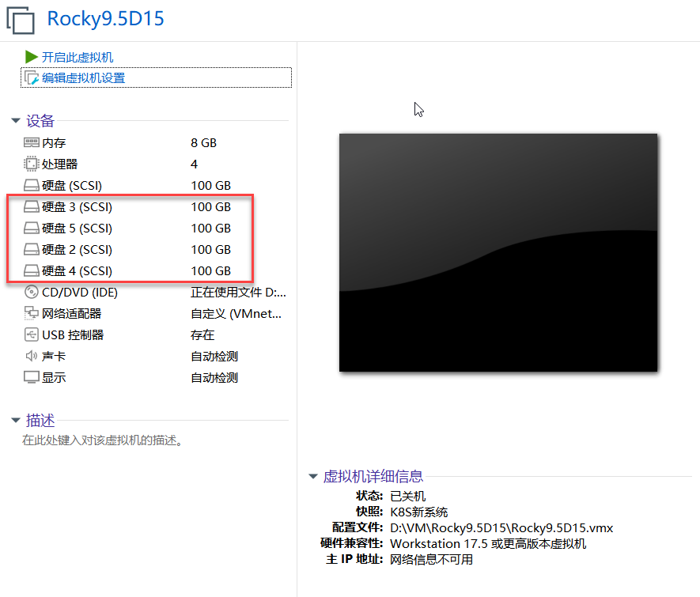The image size is (700, 597).
Task: Click the USB controller (USB 控制器) icon
Action: (31, 334)
